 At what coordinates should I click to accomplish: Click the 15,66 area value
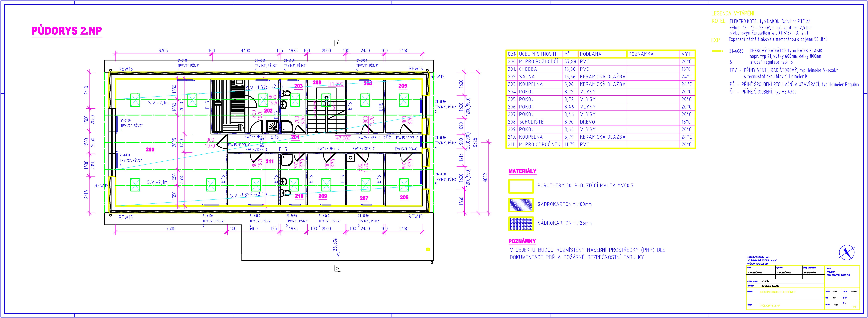click(570, 77)
